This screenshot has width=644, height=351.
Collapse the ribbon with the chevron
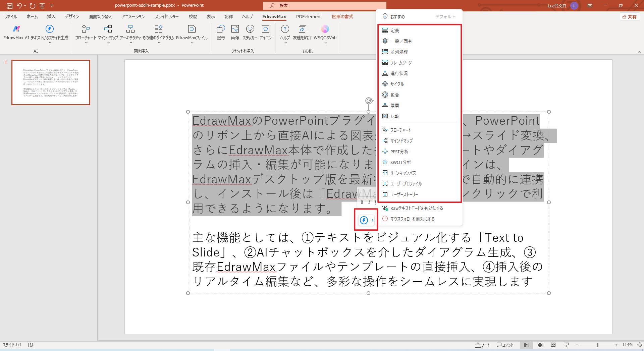[x=639, y=52]
